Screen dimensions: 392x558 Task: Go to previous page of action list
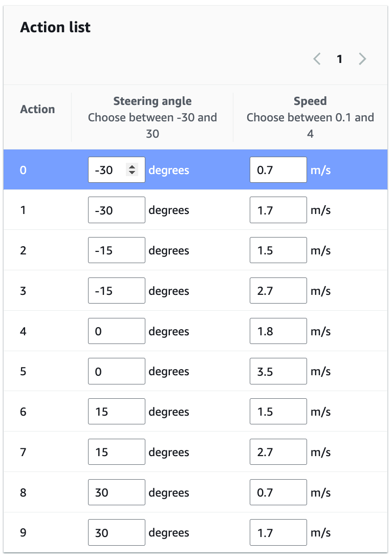click(x=317, y=59)
